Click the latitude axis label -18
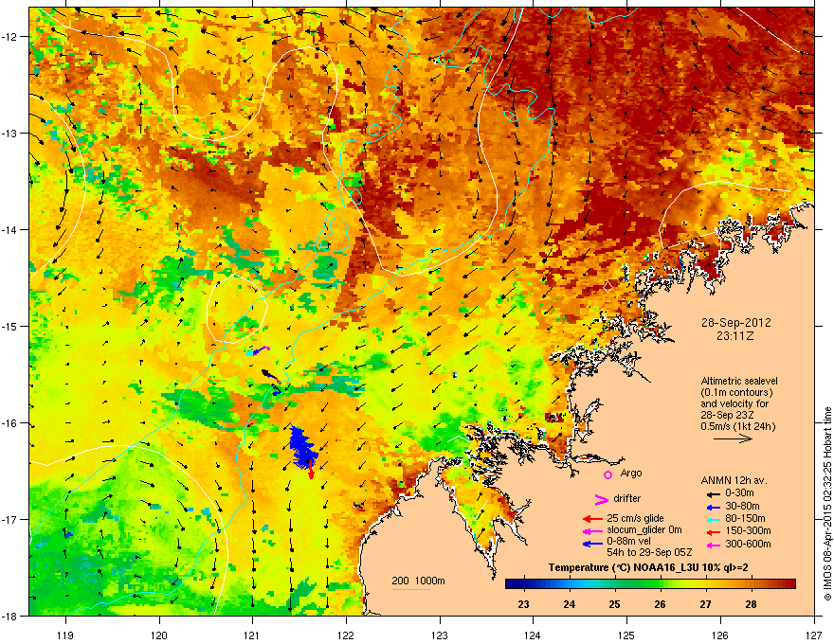The width and height of the screenshot is (834, 644). coord(10,616)
